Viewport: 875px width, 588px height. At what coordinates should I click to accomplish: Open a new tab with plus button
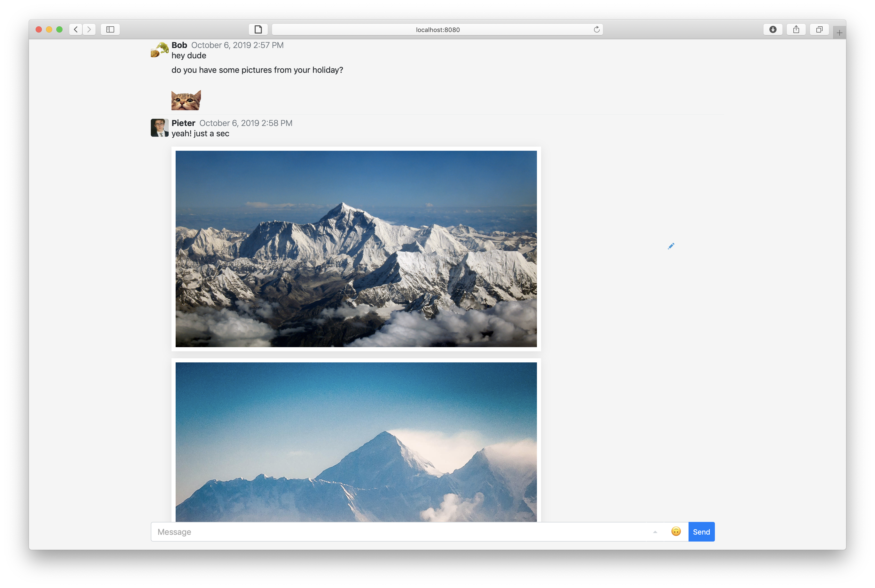click(839, 33)
